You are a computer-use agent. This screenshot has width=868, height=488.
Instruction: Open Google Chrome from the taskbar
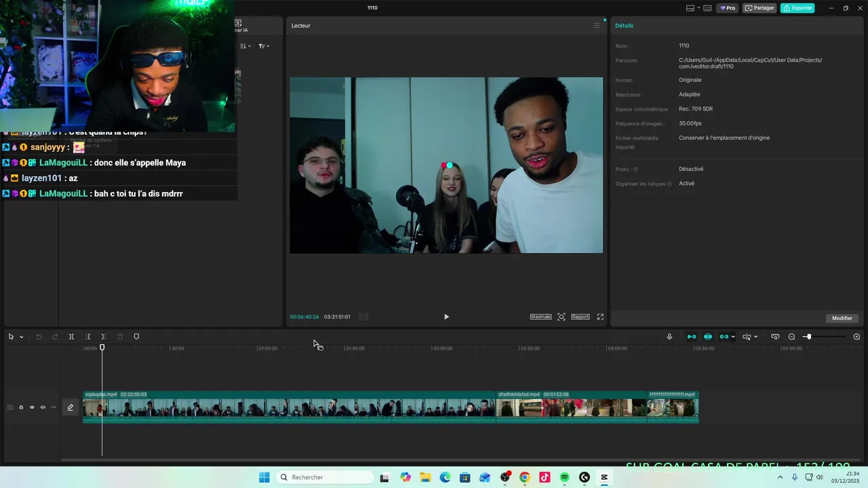tap(524, 477)
